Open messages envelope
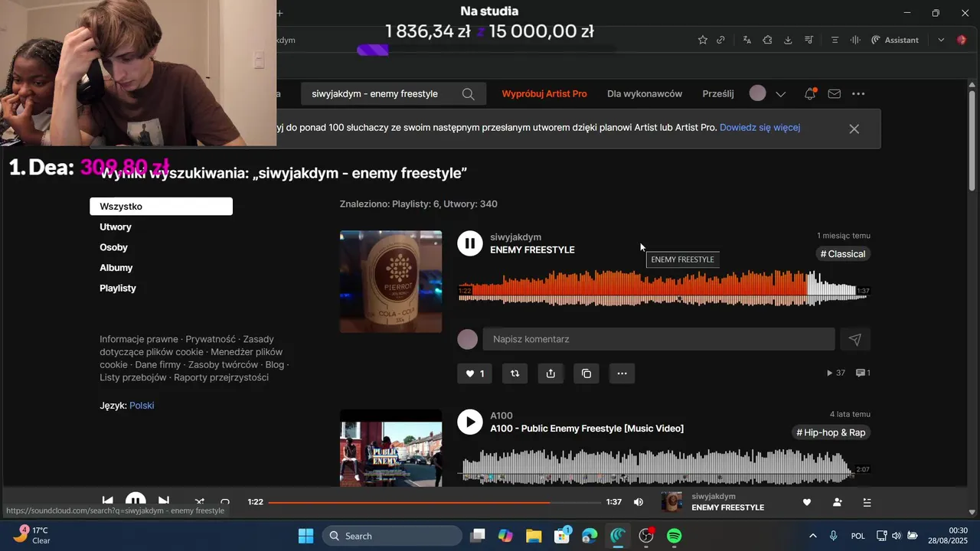The width and height of the screenshot is (980, 551). 835,94
